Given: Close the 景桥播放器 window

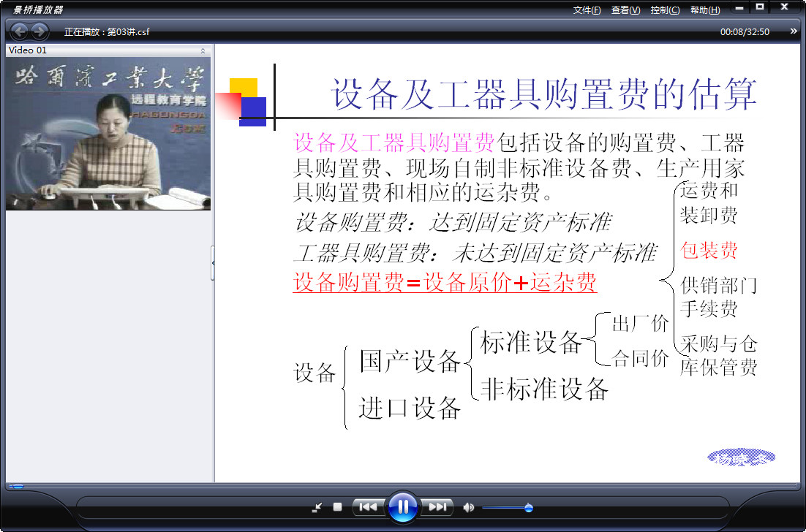Looking at the screenshot, I should click(784, 7).
